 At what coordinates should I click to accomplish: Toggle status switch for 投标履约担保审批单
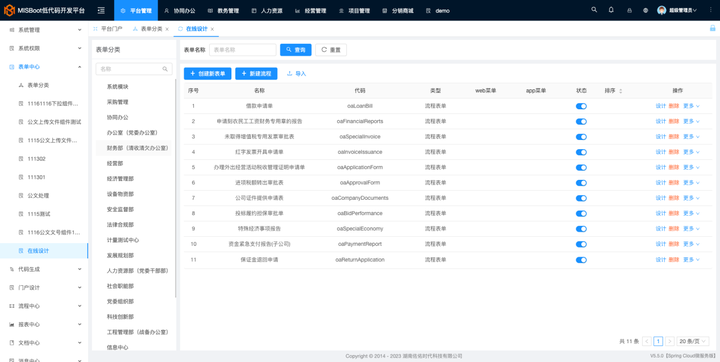pyautogui.click(x=581, y=214)
